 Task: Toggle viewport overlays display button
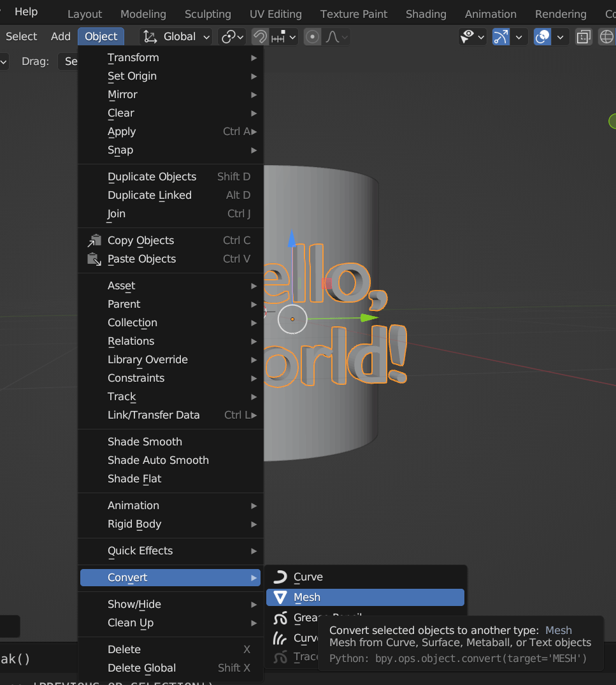coord(542,37)
